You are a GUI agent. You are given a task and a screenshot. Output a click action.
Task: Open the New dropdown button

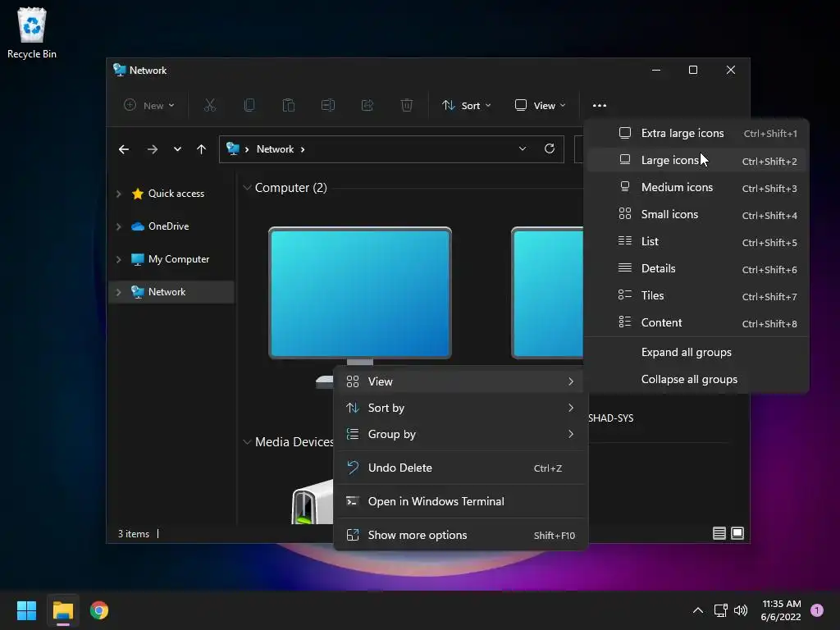click(x=149, y=106)
